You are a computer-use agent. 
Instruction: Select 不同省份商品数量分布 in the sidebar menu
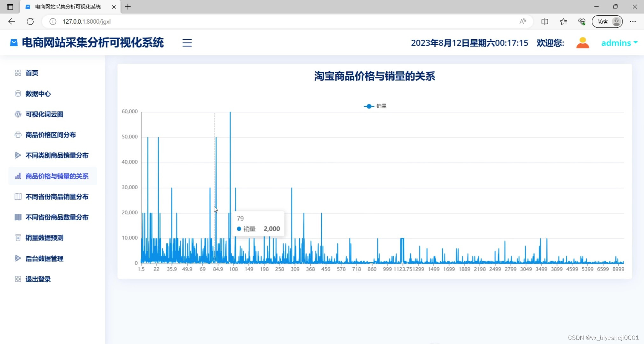click(57, 217)
